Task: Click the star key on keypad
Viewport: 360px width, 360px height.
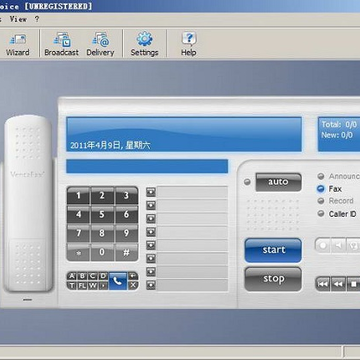Action: 78,252
